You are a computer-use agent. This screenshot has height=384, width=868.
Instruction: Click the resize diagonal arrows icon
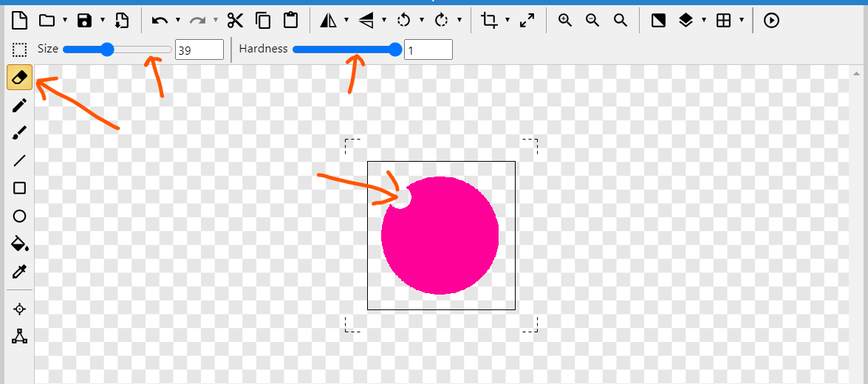[527, 21]
